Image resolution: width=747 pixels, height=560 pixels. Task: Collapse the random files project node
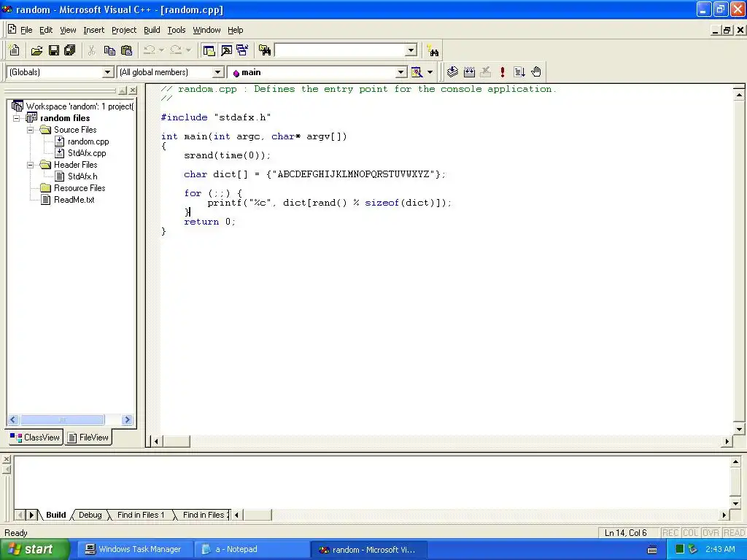point(17,118)
